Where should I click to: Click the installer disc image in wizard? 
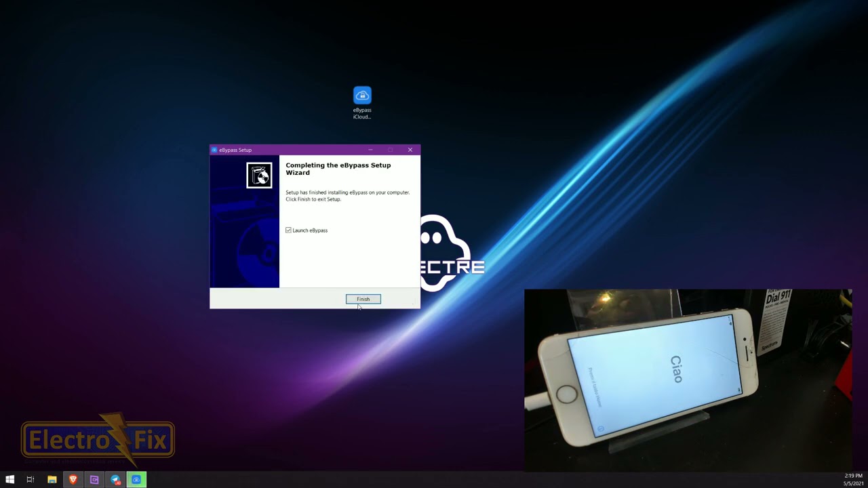259,176
